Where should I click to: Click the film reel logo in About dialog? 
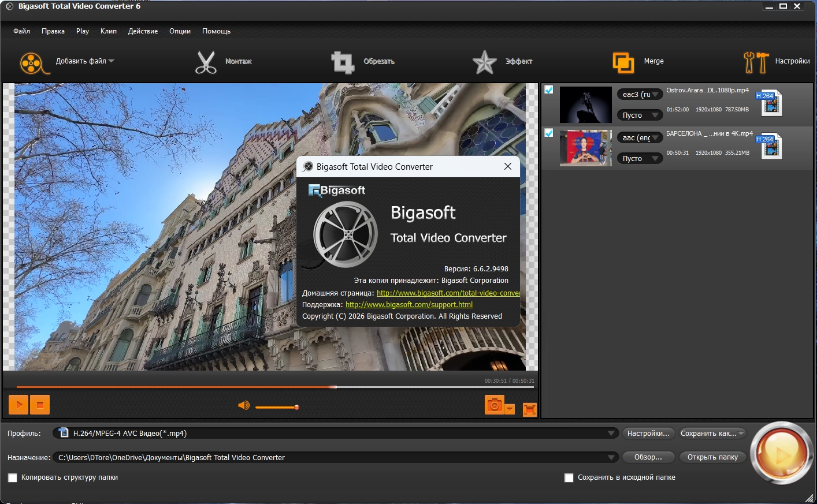click(x=344, y=234)
